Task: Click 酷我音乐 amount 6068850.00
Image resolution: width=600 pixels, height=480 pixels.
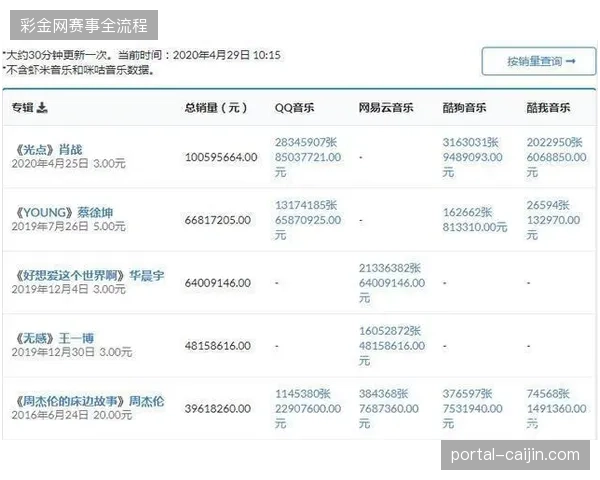Action: pyautogui.click(x=556, y=157)
